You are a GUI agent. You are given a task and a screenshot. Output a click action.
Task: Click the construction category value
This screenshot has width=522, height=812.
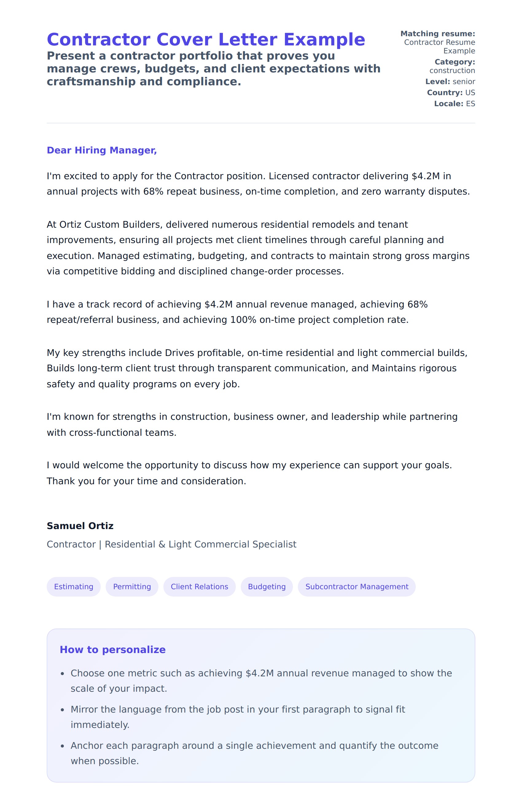[452, 71]
